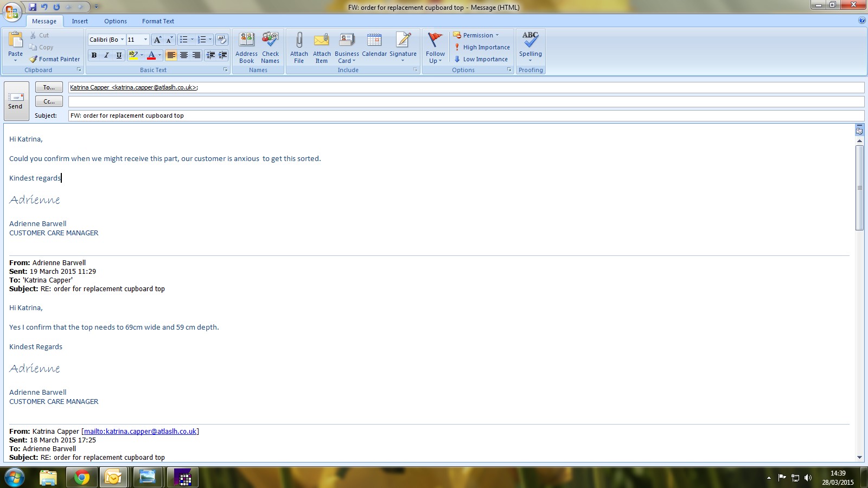868x488 pixels.
Task: Send the email message
Action: click(x=16, y=101)
